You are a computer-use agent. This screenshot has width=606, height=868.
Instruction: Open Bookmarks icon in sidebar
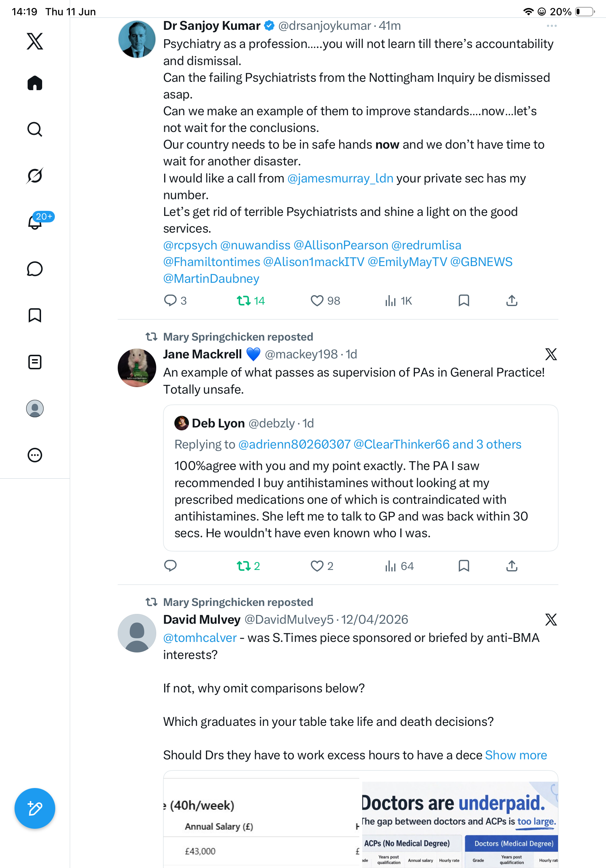(35, 315)
